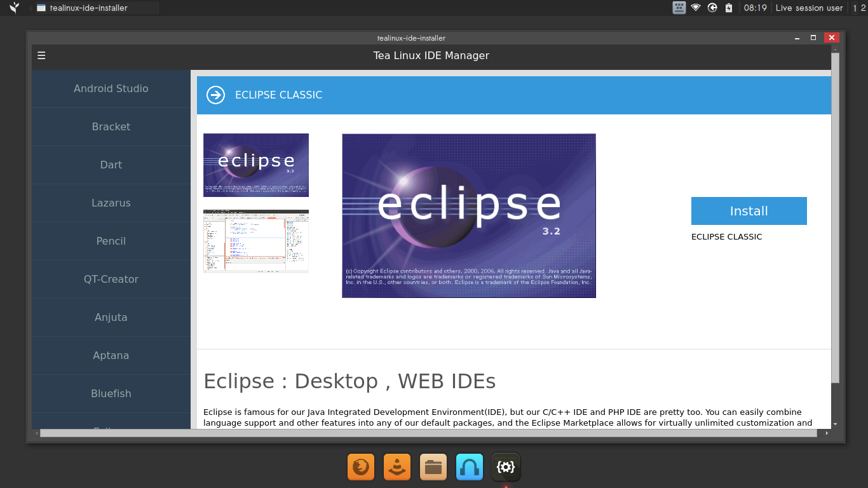
Task: Click the Tea Linux IDE Manager title
Action: coord(431,55)
